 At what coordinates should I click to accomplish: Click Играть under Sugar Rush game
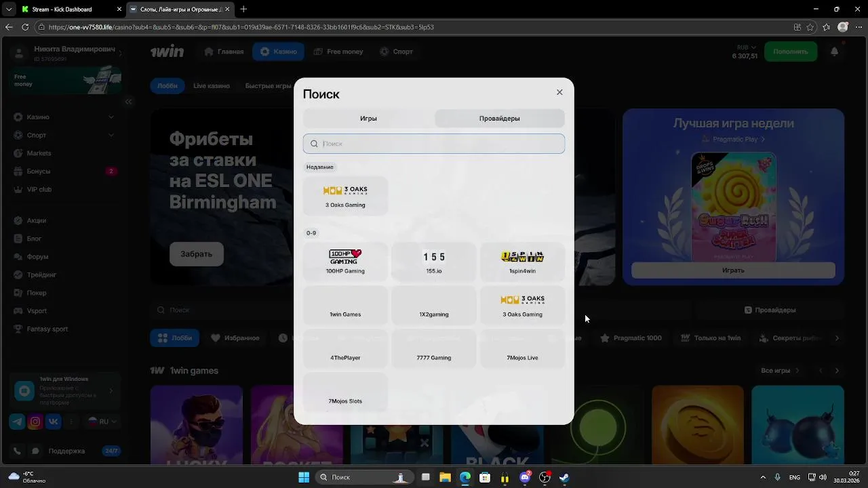pyautogui.click(x=733, y=270)
